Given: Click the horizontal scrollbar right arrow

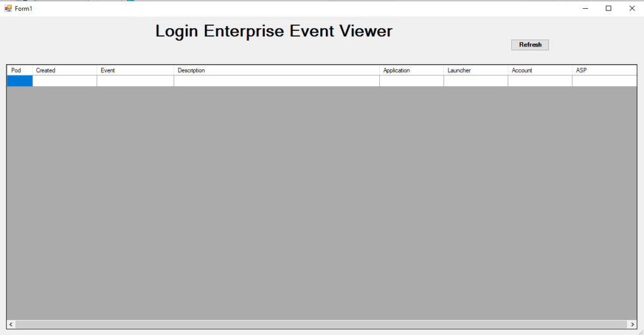Looking at the screenshot, I should point(633,324).
